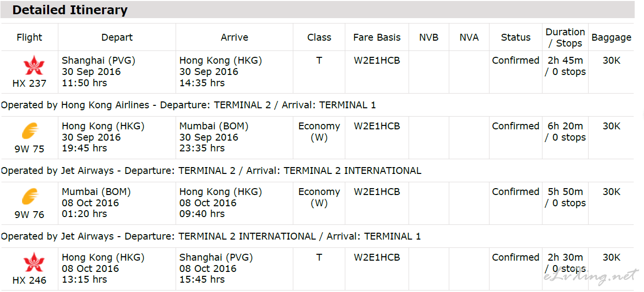Image resolution: width=644 pixels, height=292 pixels.
Task: Click the Confirmed status for flight HX 237
Action: click(515, 60)
